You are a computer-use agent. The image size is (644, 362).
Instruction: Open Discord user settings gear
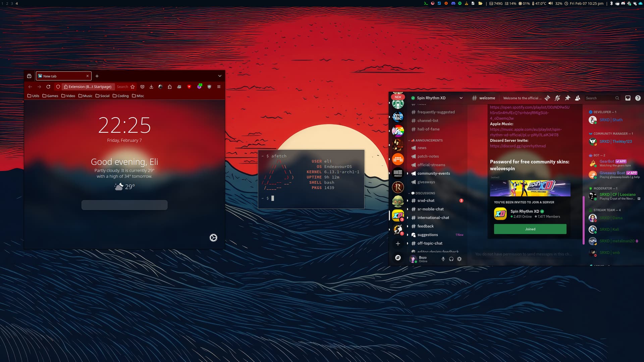pos(460,259)
